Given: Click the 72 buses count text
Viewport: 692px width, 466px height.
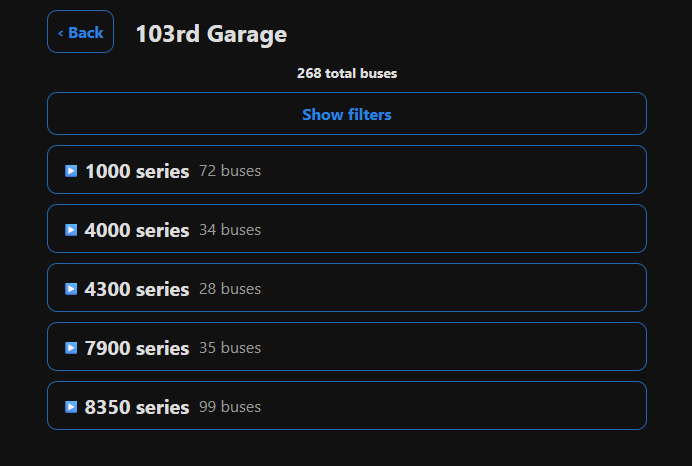Looking at the screenshot, I should point(230,171).
